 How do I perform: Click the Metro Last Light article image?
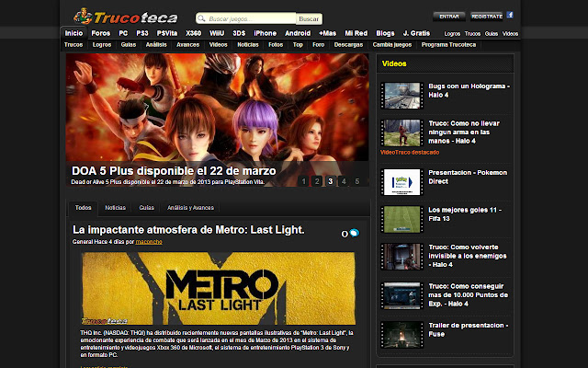(x=219, y=288)
